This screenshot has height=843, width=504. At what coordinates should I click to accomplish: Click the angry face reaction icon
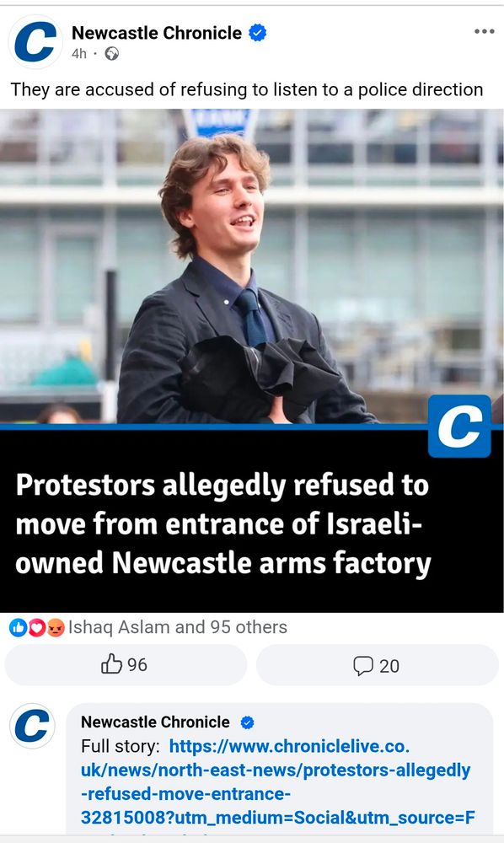tap(56, 627)
